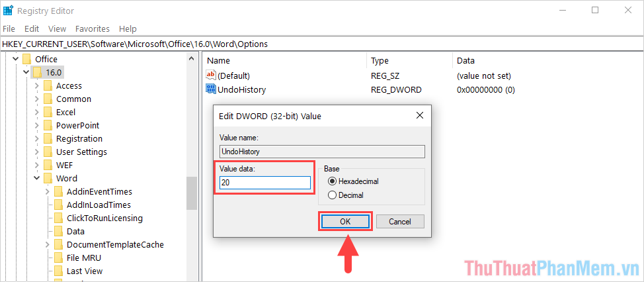The image size is (644, 282).
Task: Open the View menu
Action: coord(57,28)
